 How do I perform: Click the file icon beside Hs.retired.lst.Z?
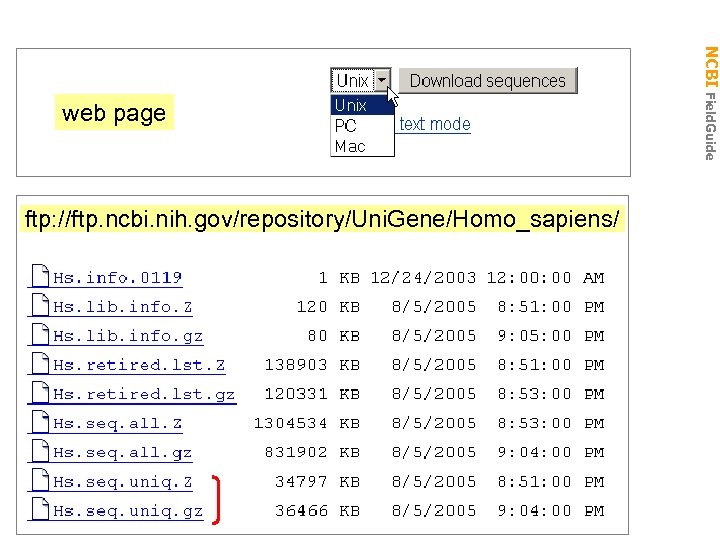coord(40,363)
